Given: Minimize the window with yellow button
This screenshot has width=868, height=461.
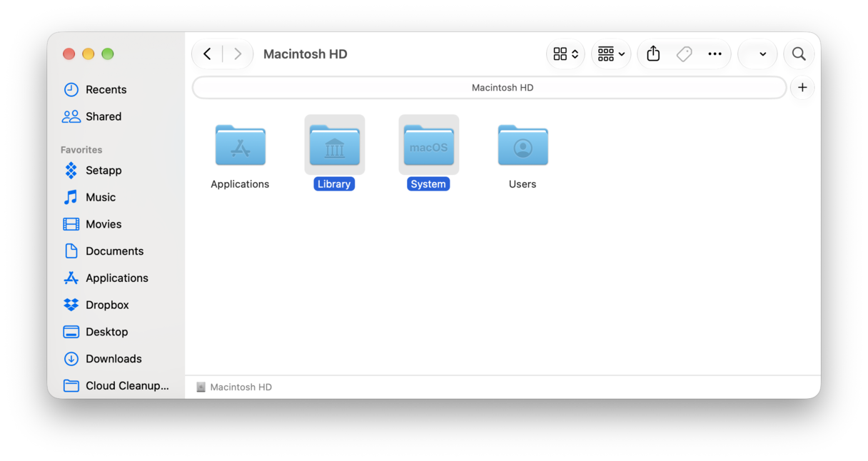Looking at the screenshot, I should (89, 54).
